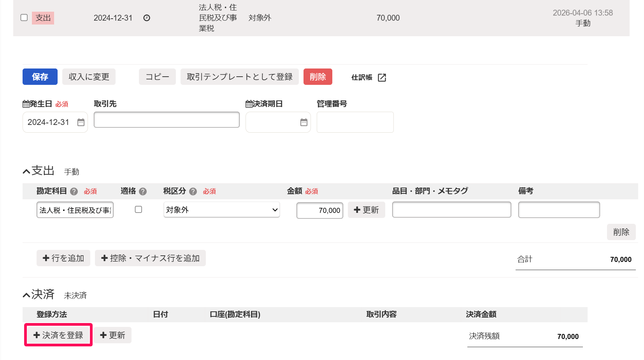Focus the 備考 input field
Viewport: 644px width, 360px height.
559,210
